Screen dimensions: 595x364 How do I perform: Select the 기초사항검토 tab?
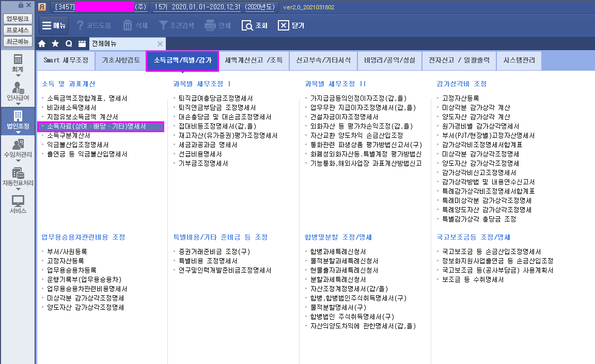[121, 60]
